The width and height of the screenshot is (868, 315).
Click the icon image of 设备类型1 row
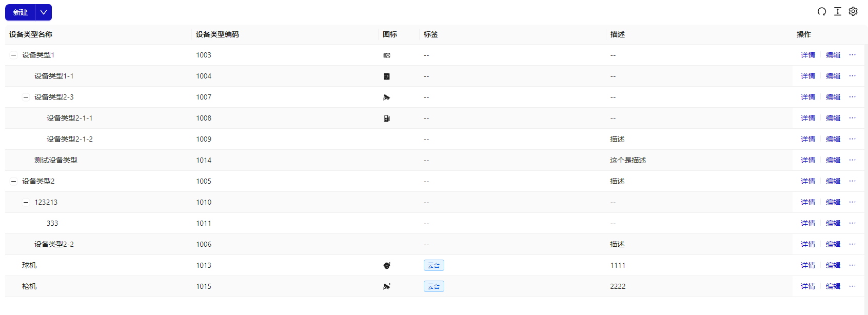click(387, 55)
